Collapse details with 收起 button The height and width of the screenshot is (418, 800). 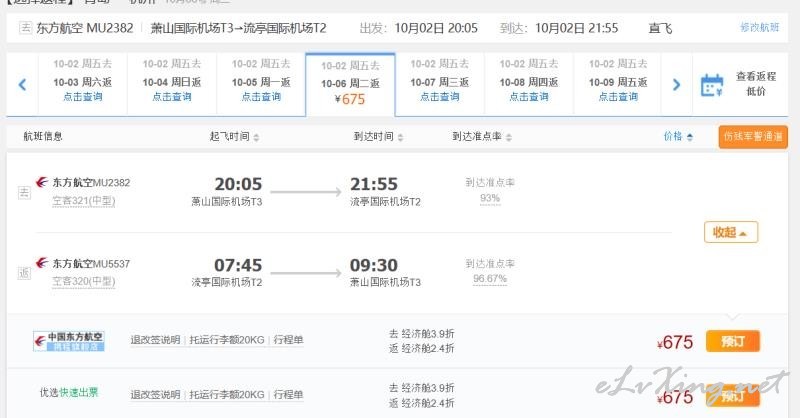(731, 232)
